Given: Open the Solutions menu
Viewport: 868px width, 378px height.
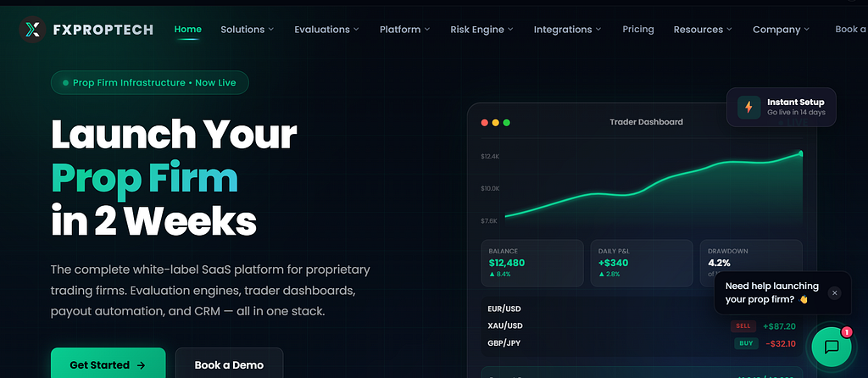Looking at the screenshot, I should (247, 30).
